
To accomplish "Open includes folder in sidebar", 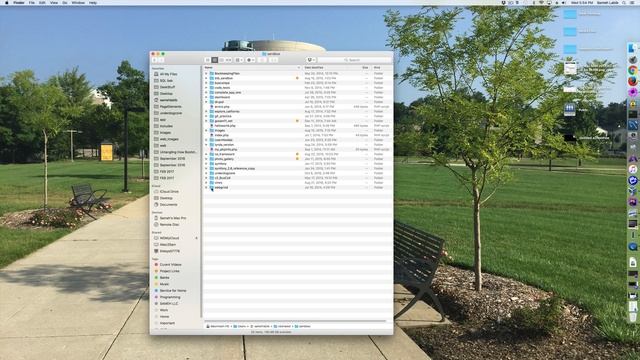I will pyautogui.click(x=163, y=126).
